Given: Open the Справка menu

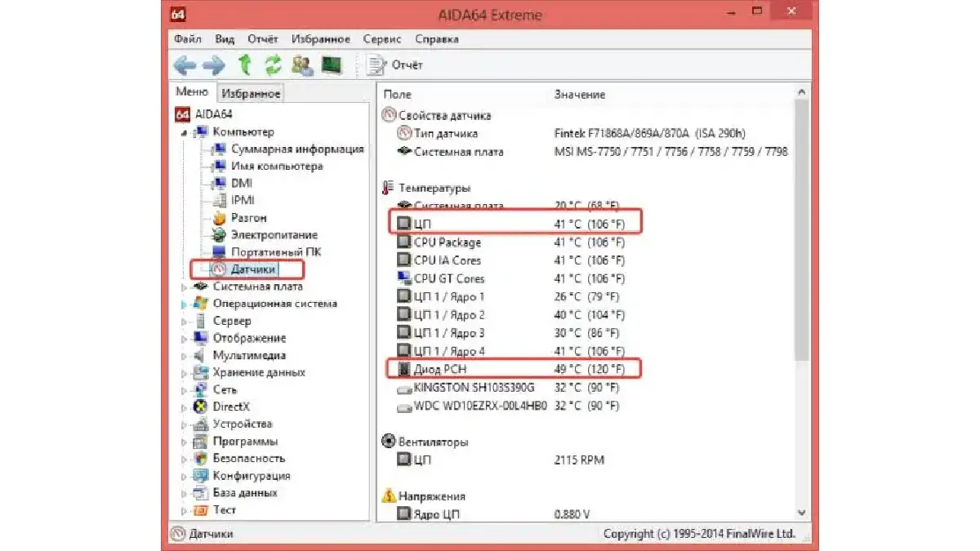Looking at the screenshot, I should [436, 39].
